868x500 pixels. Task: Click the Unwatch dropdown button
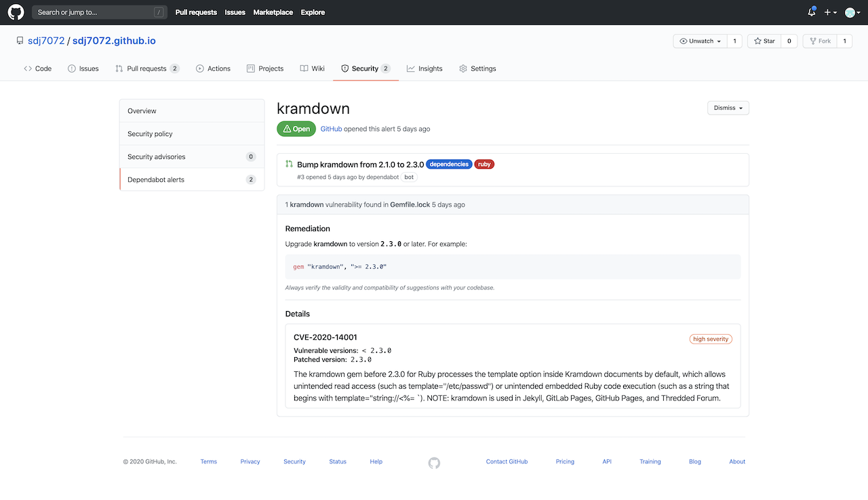click(x=700, y=41)
